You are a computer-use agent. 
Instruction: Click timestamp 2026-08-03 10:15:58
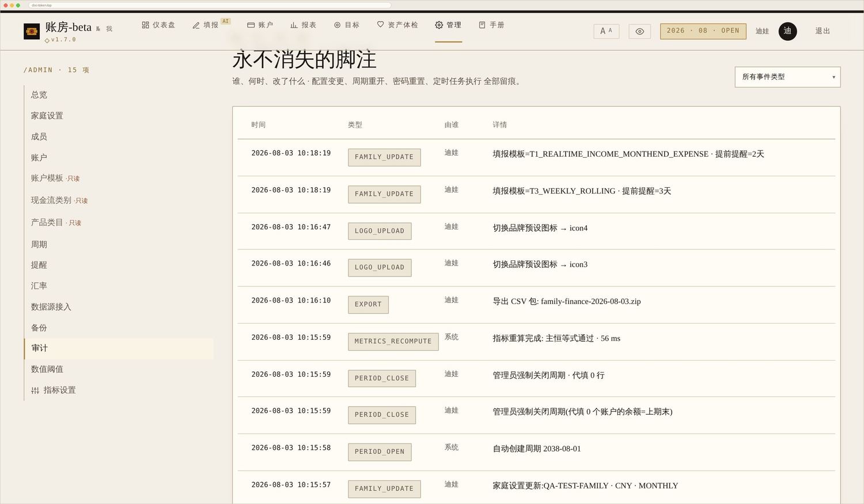click(x=291, y=448)
